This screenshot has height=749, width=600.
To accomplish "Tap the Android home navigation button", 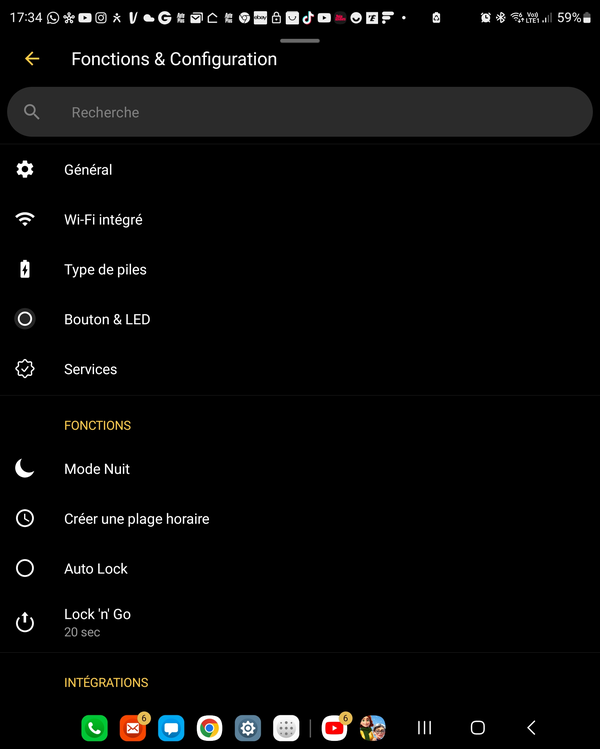I will 477,728.
